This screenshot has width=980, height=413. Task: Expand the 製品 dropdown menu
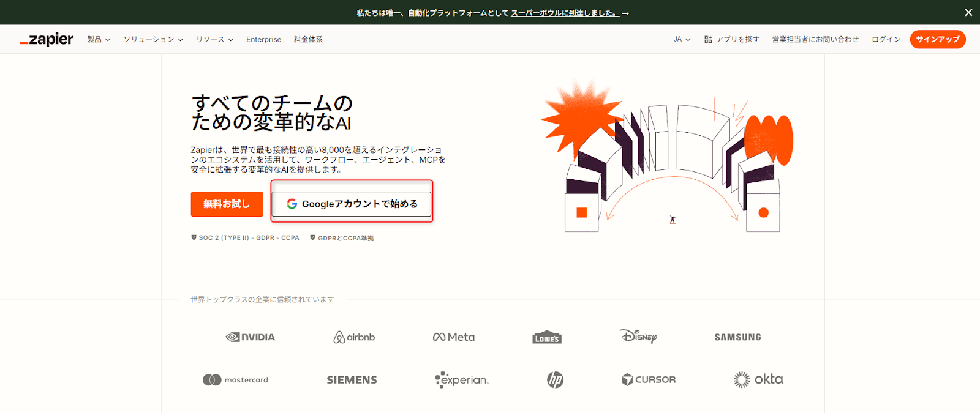pyautogui.click(x=99, y=39)
